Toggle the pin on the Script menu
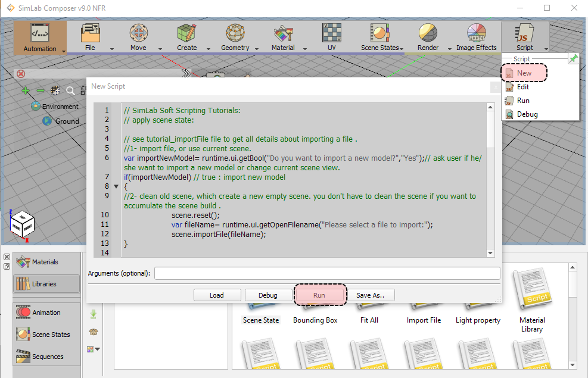588x378 pixels. point(573,58)
